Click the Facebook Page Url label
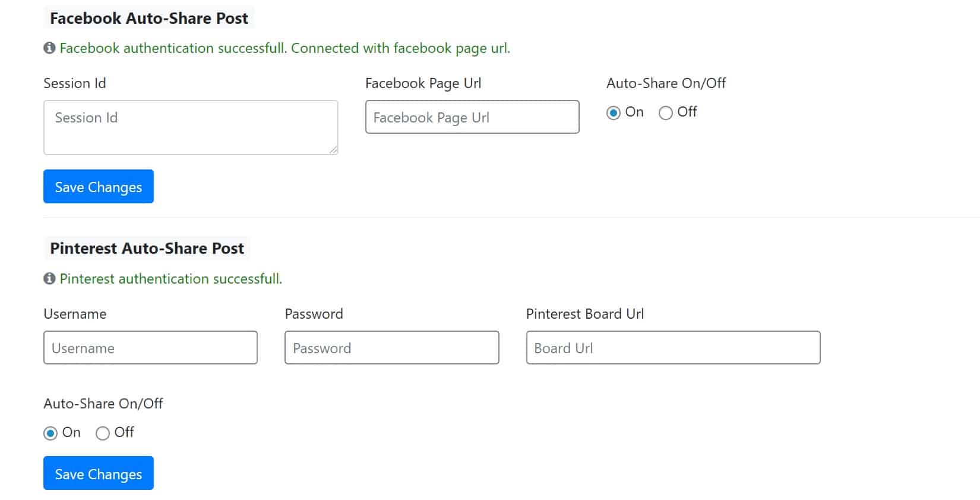Viewport: 980px width, 500px height. 423,83
